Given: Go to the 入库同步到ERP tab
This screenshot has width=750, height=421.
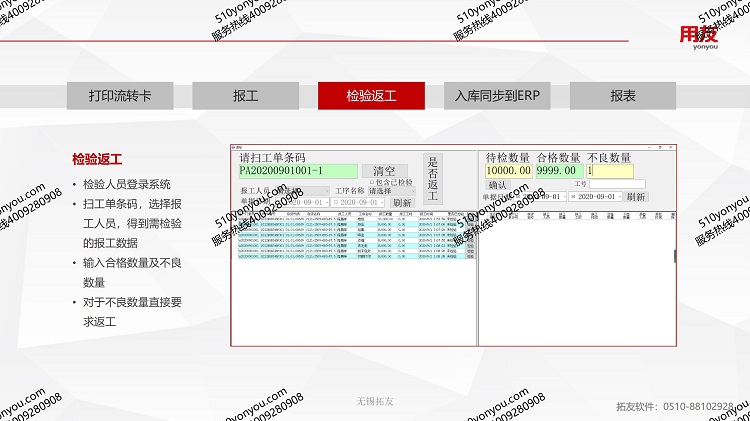Looking at the screenshot, I should click(x=498, y=96).
